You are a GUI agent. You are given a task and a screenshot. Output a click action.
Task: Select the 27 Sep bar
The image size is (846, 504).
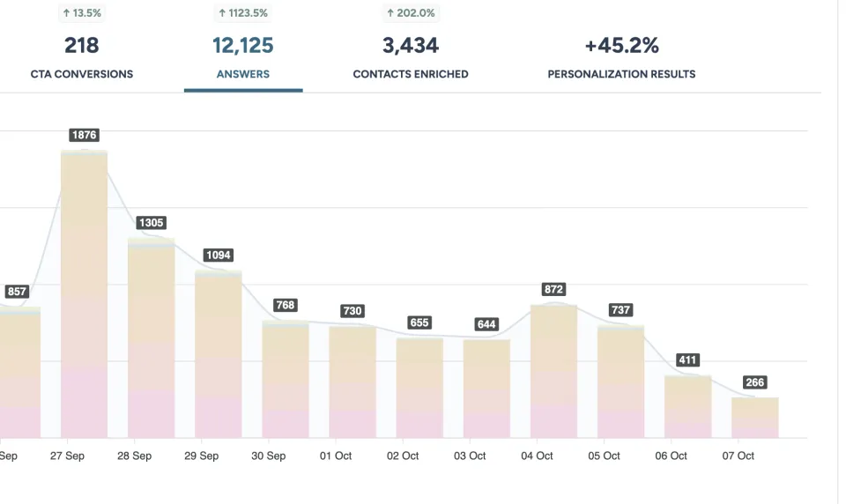[85, 294]
